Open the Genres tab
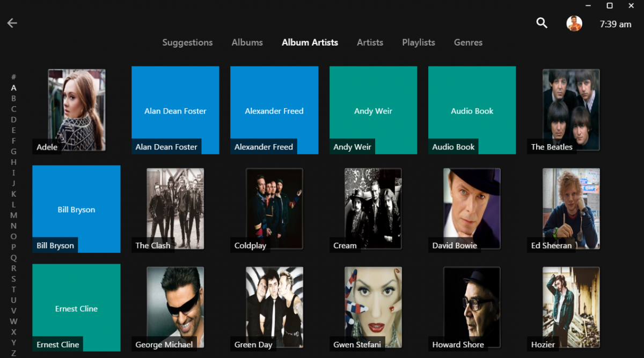The image size is (644, 358). [468, 42]
